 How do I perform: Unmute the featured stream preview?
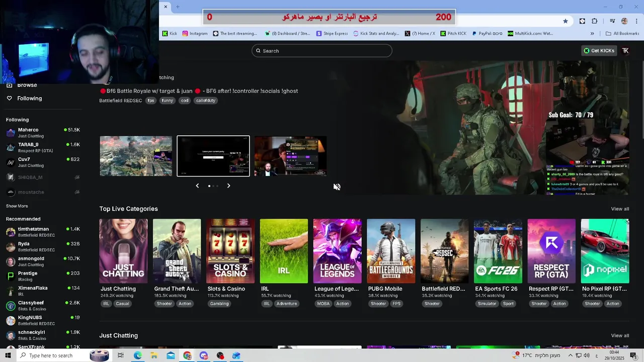(337, 187)
